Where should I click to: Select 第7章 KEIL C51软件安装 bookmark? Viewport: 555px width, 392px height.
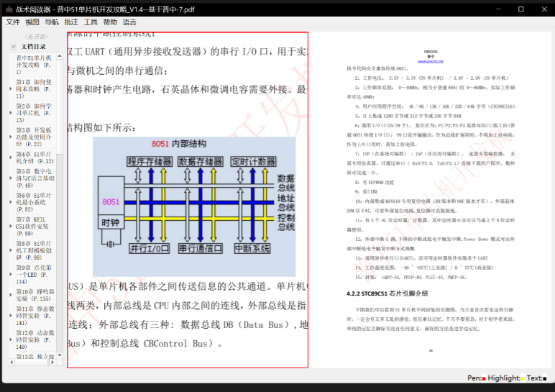(34, 225)
